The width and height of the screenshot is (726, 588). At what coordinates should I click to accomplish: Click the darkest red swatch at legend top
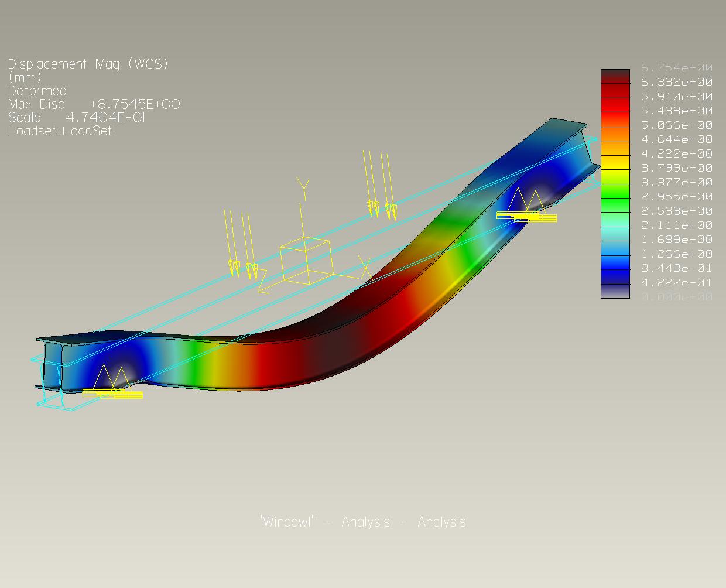pyautogui.click(x=615, y=76)
